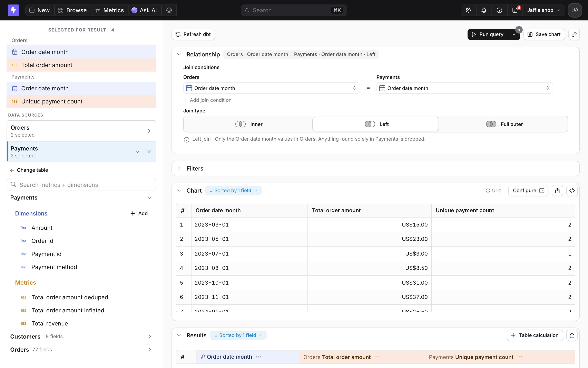
Task: Click the 123 icon beside Total revenue
Action: pyautogui.click(x=23, y=323)
